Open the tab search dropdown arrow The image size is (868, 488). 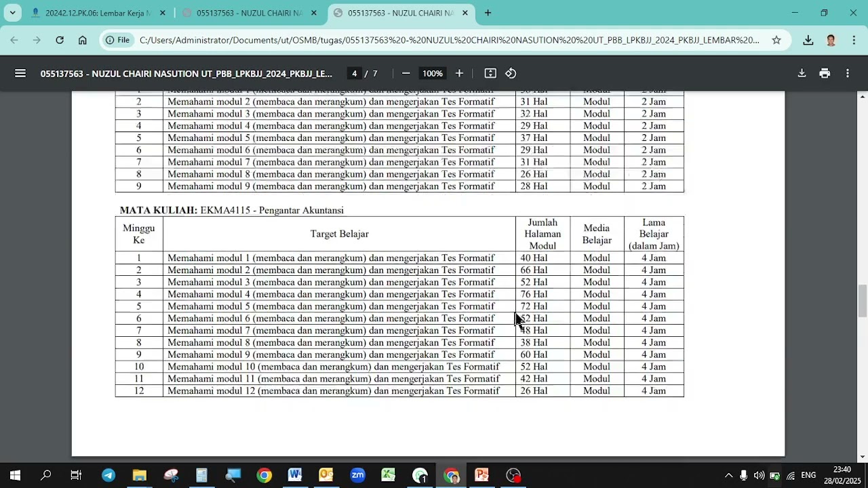(12, 13)
